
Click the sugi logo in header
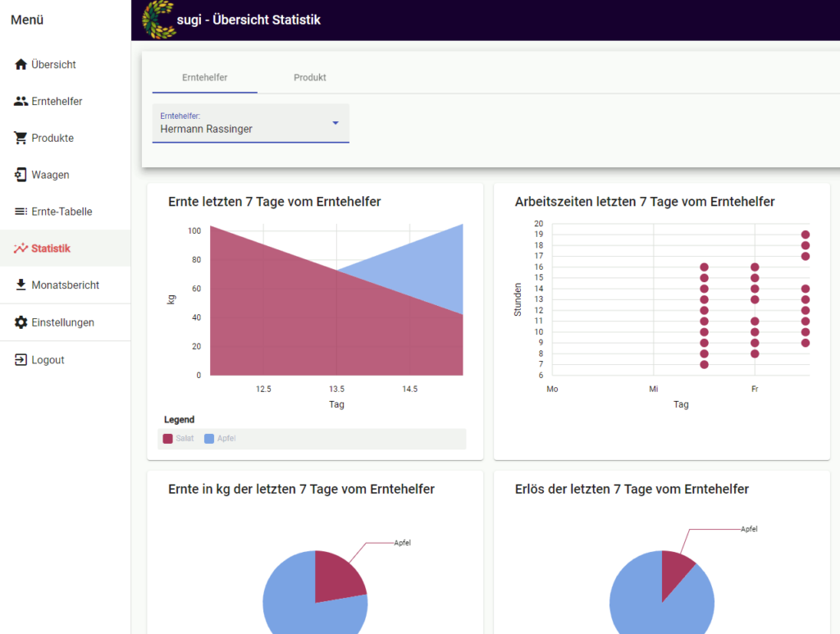(158, 20)
